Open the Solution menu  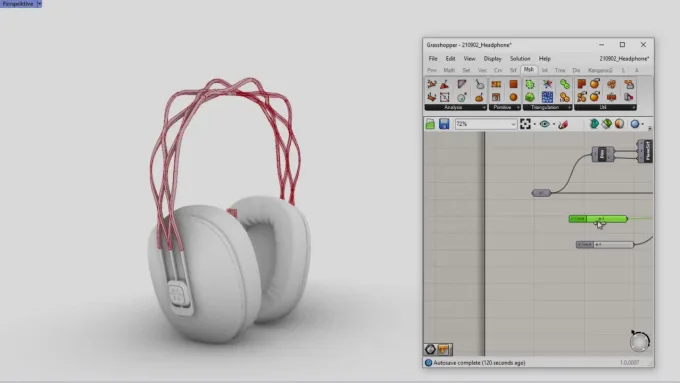pyautogui.click(x=520, y=59)
